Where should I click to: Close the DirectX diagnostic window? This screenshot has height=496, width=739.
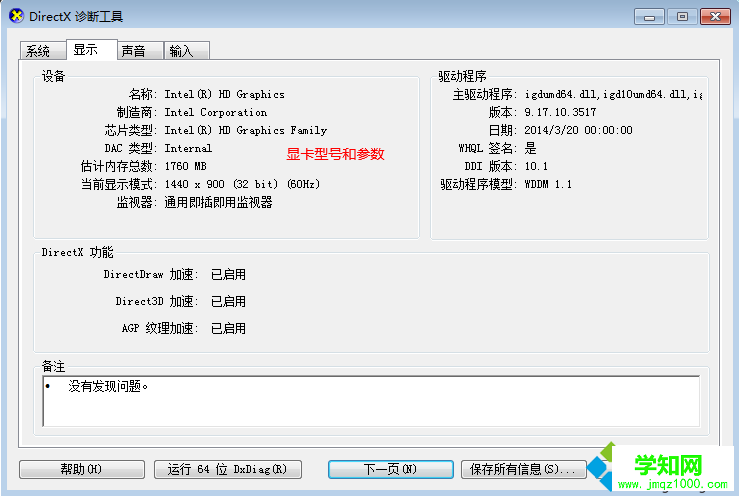click(x=715, y=17)
